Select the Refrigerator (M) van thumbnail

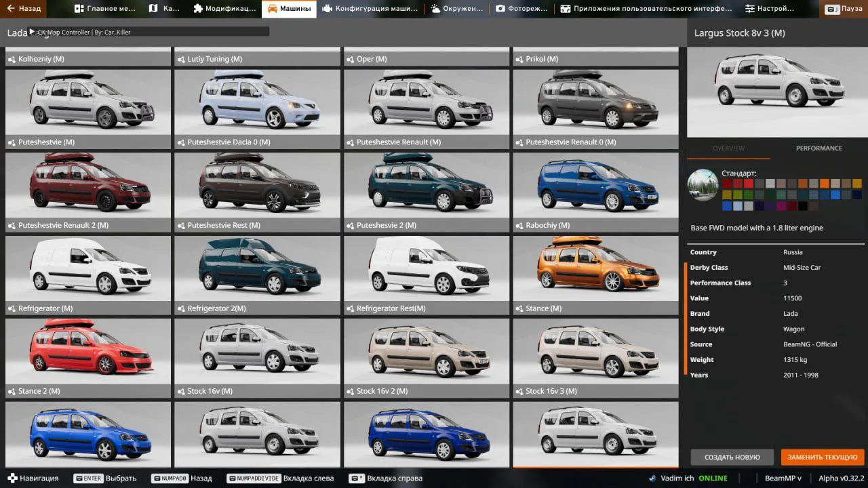87,268
